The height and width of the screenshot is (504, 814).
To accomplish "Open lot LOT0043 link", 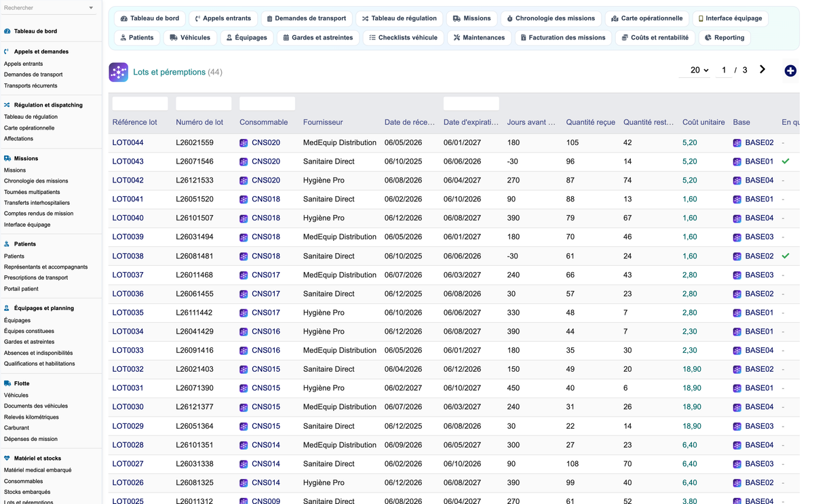I will click(x=128, y=161).
